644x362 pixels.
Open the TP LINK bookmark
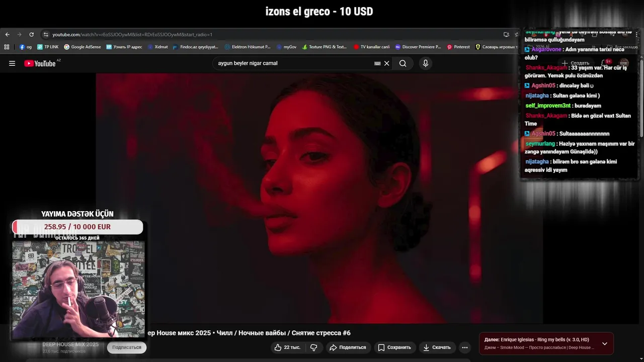(48, 47)
